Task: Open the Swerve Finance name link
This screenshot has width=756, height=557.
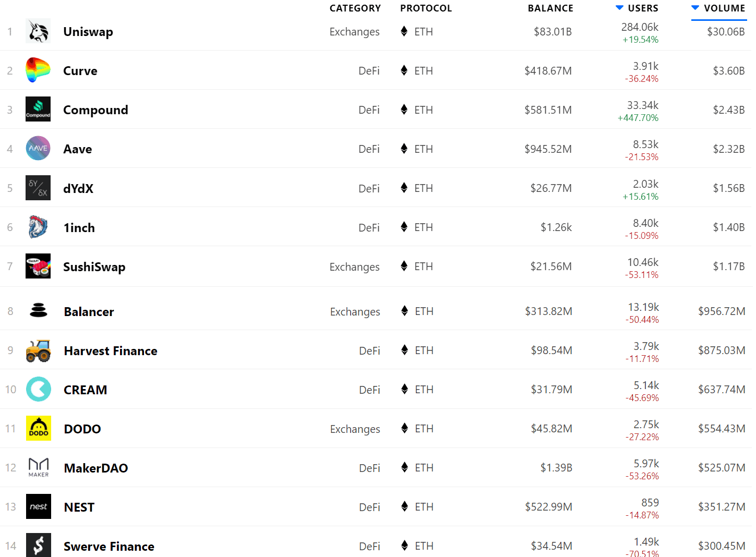Action: (109, 547)
